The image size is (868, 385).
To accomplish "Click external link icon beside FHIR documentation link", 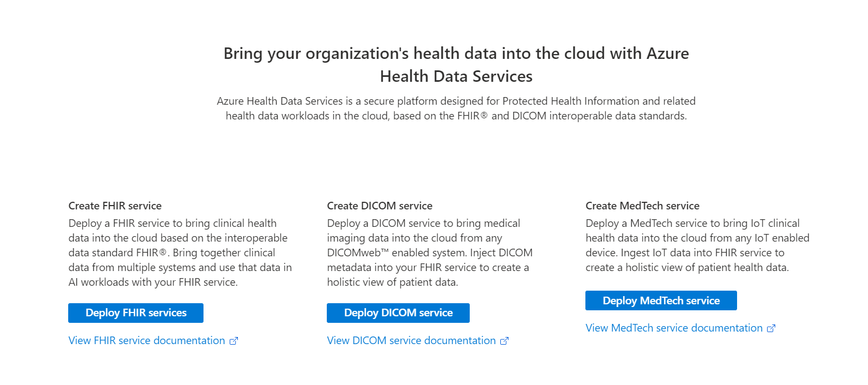I will 234,341.
